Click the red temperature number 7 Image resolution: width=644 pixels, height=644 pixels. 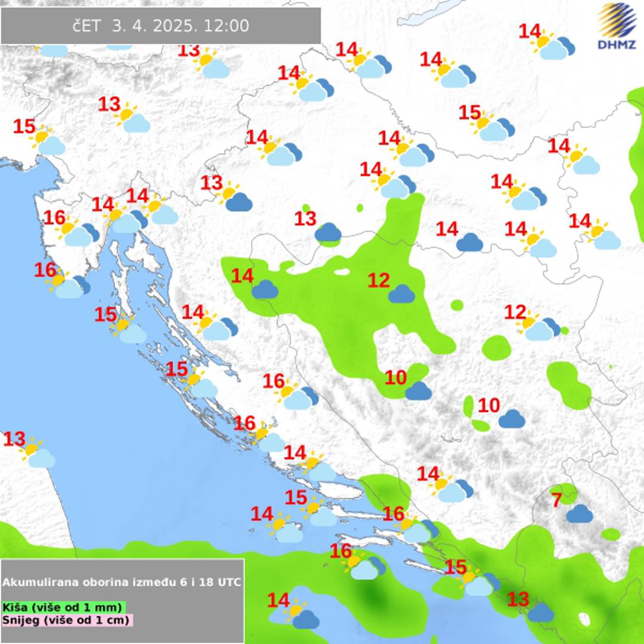coord(556,500)
